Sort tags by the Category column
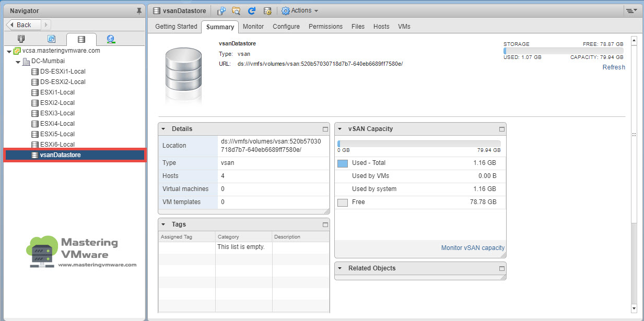 point(244,237)
